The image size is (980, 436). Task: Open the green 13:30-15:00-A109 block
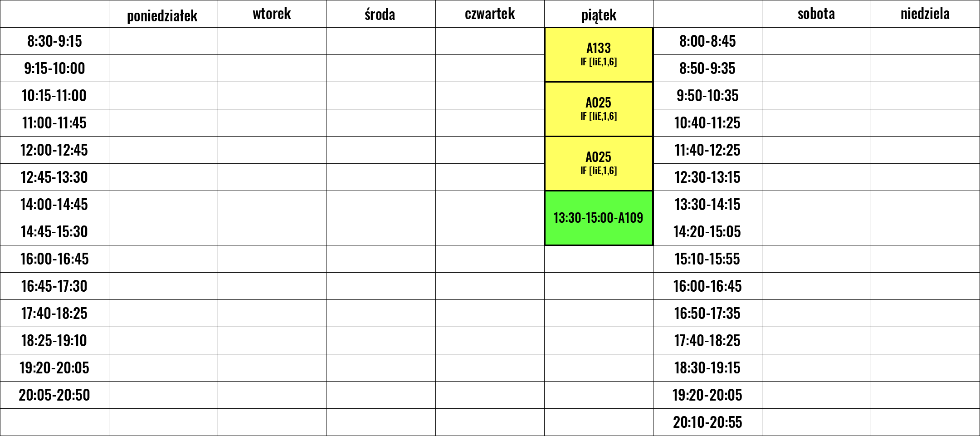coord(599,218)
